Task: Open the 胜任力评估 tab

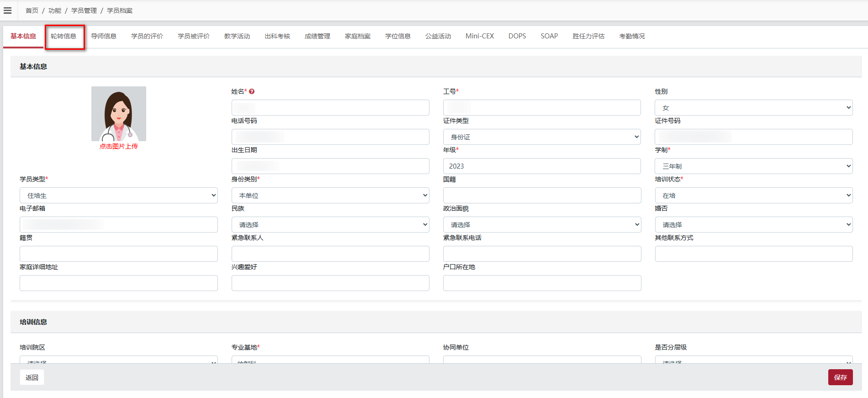Action: pyautogui.click(x=588, y=36)
